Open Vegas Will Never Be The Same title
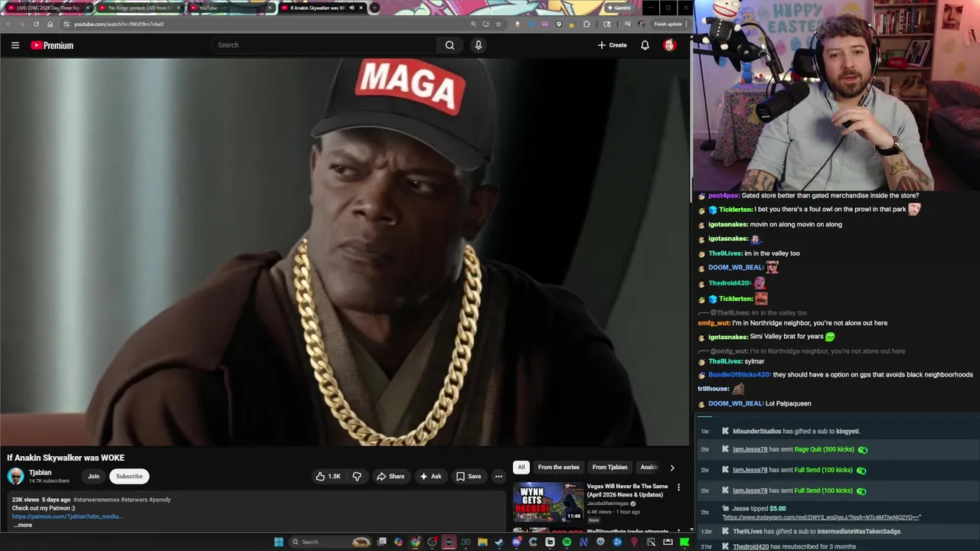980x551 pixels. (627, 491)
